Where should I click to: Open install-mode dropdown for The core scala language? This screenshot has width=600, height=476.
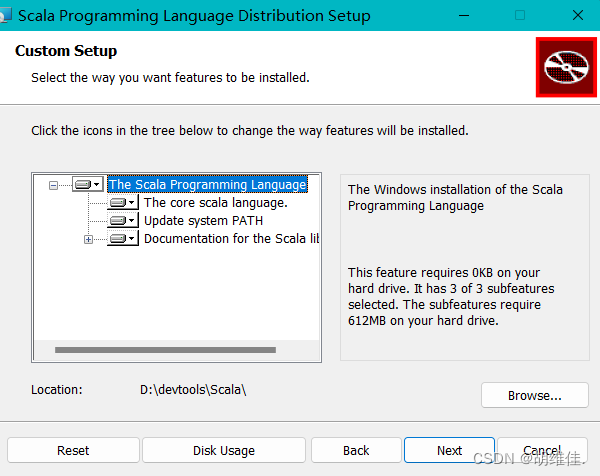(122, 202)
